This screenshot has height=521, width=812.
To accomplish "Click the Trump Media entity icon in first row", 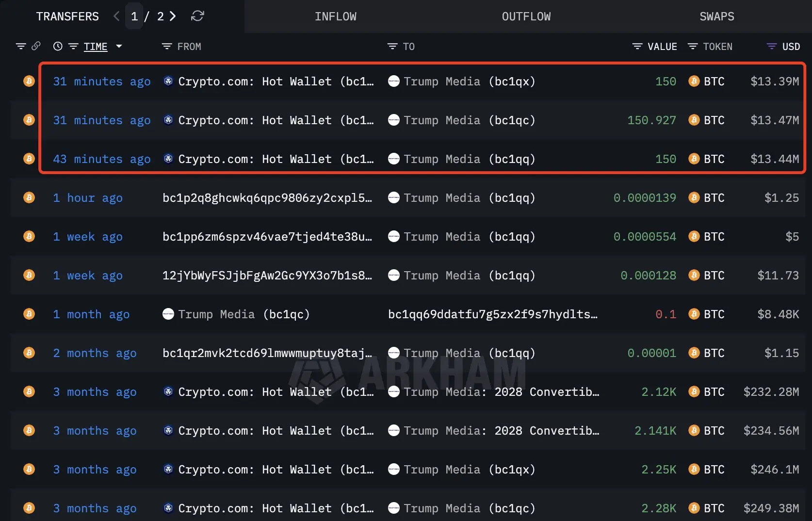I will 393,81.
